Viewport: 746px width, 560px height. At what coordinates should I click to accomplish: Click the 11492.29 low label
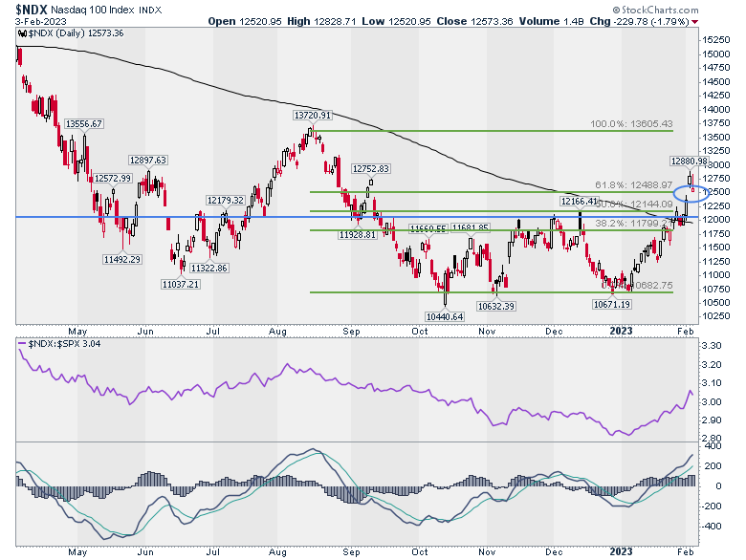[122, 260]
